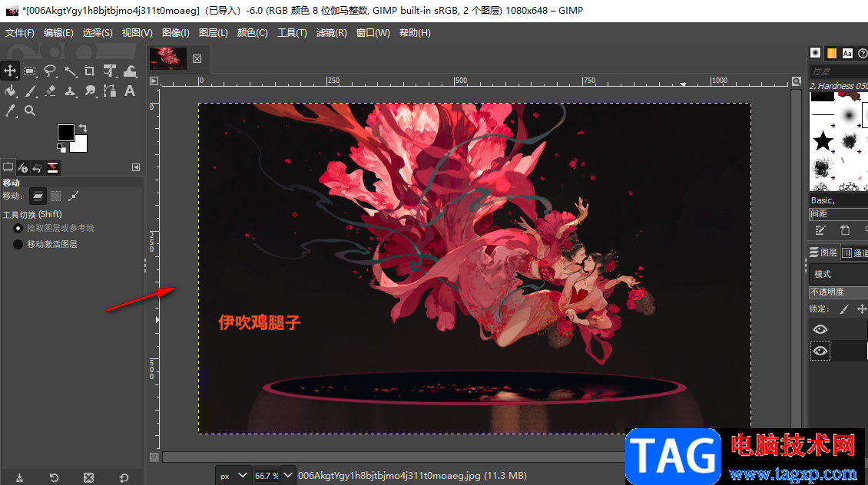The width and height of the screenshot is (868, 485).
Task: Open the 工具(T) menu
Action: (x=292, y=33)
